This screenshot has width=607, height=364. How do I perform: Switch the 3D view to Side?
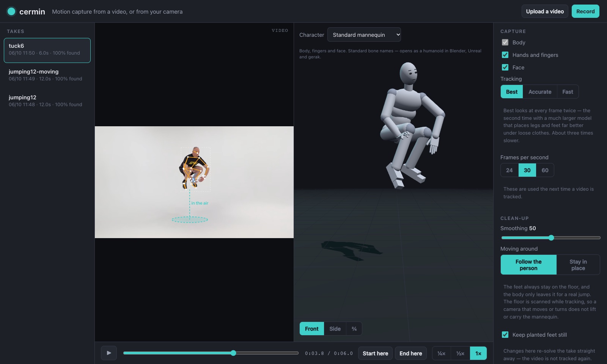[x=335, y=329]
